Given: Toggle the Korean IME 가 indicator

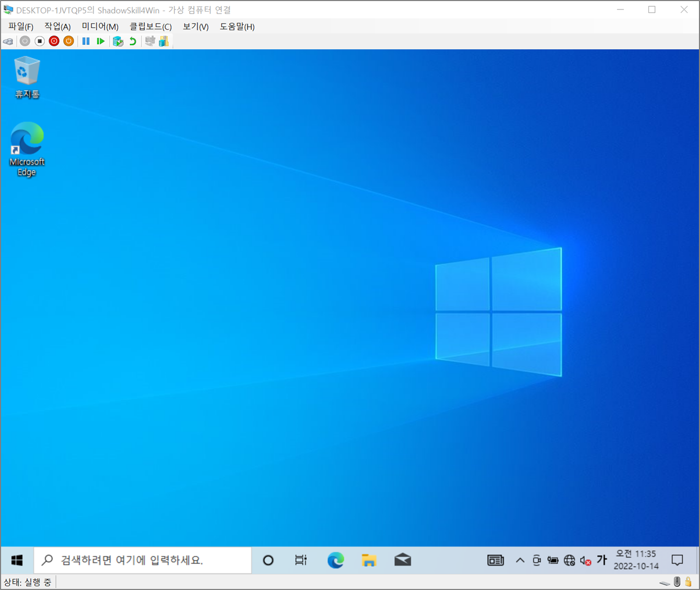Looking at the screenshot, I should [602, 560].
